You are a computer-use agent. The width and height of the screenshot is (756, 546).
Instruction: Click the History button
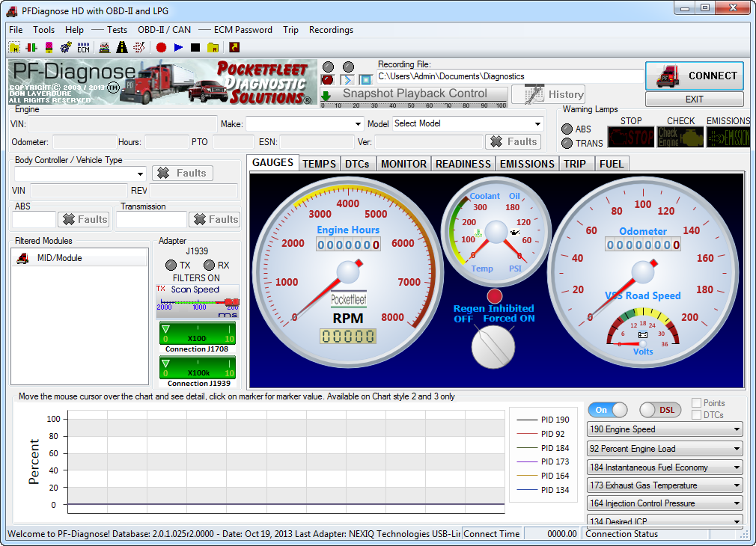point(548,94)
